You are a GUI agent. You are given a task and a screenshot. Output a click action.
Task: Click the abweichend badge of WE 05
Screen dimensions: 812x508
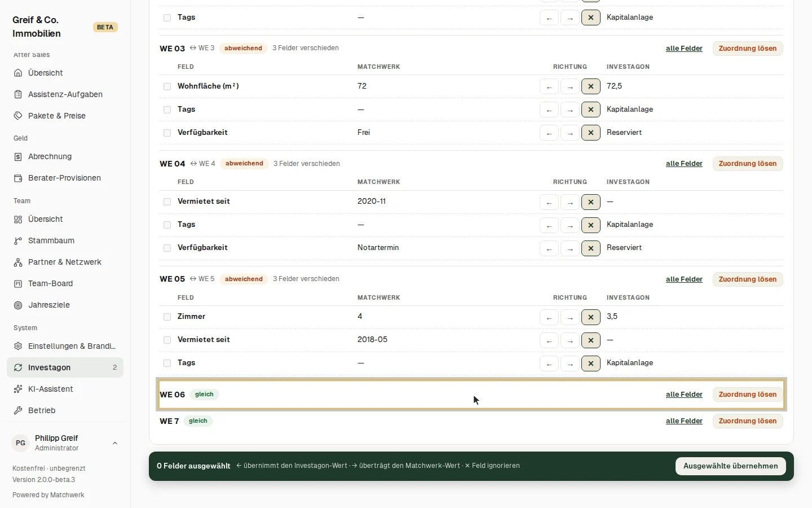[244, 279]
